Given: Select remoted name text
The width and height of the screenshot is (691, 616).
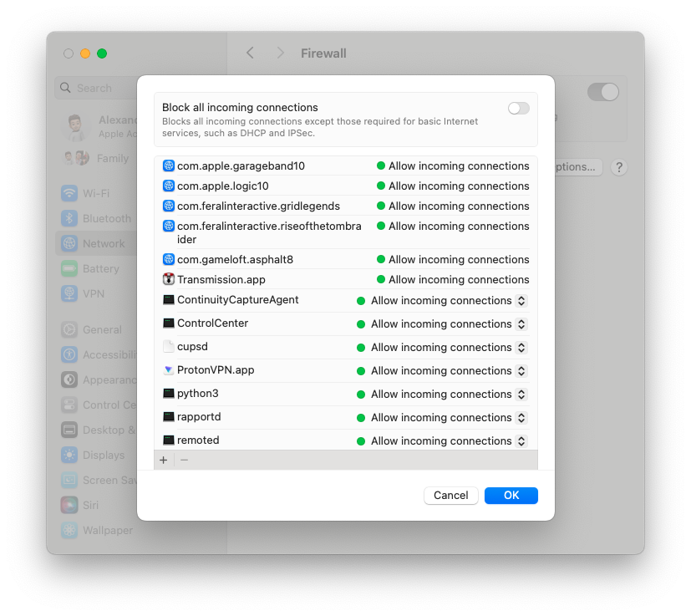Looking at the screenshot, I should click(198, 440).
